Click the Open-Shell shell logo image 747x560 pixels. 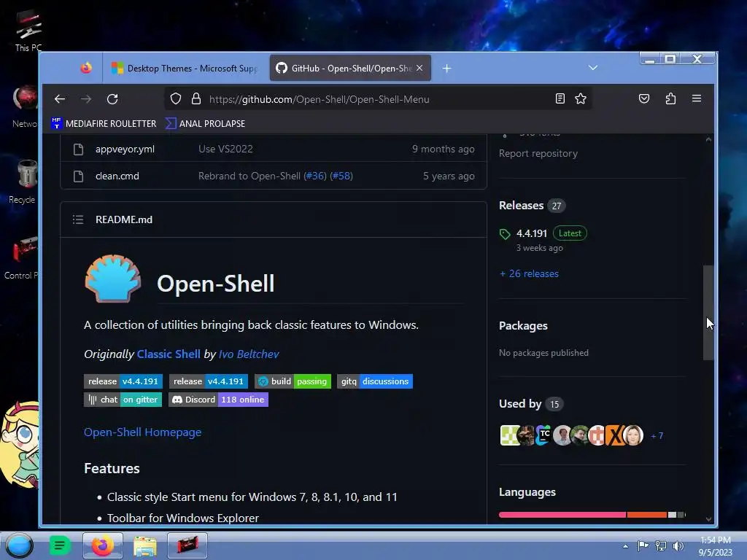[x=113, y=279]
